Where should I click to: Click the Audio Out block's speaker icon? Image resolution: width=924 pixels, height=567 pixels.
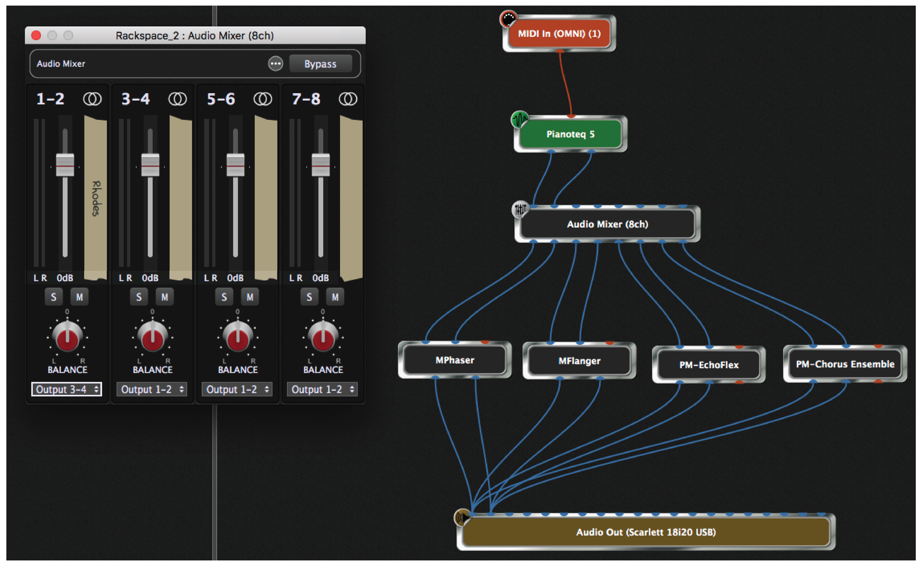click(x=463, y=518)
